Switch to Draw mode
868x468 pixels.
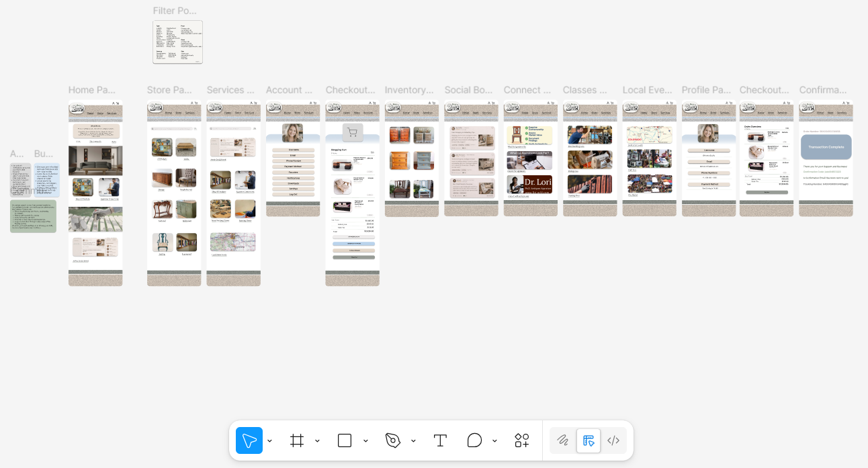563,440
